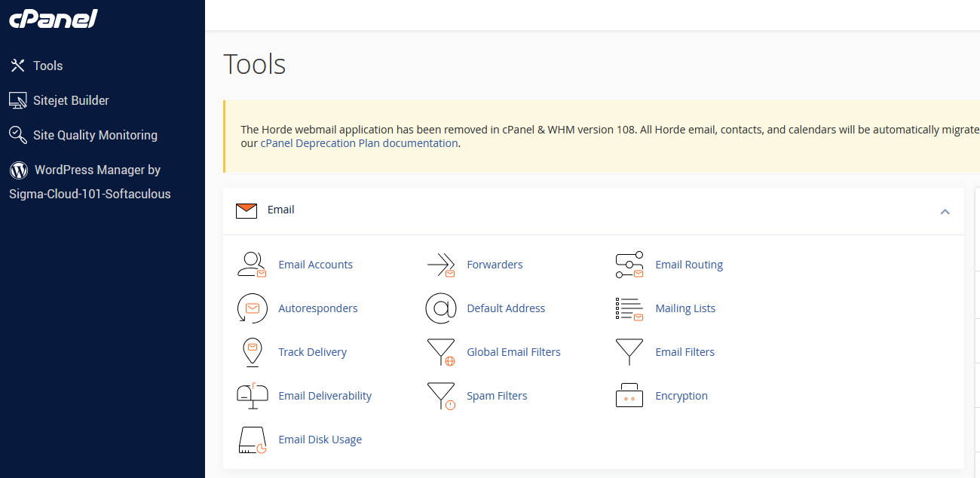Click the cPanel logo
The height and width of the screenshot is (478, 980).
point(53,19)
